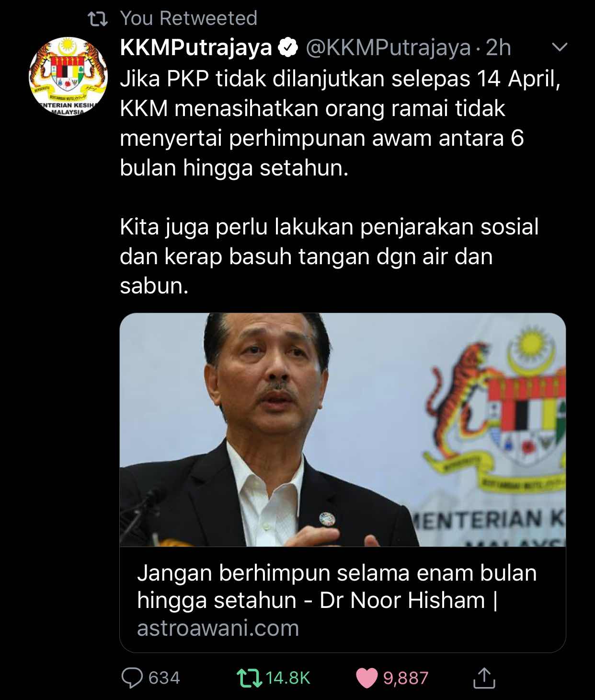View the 9,887 likes count

[x=405, y=678]
